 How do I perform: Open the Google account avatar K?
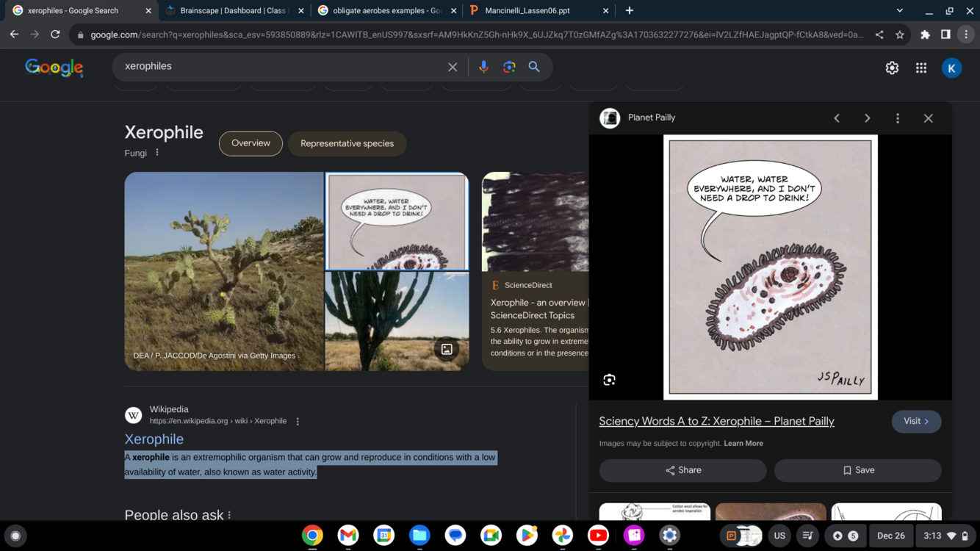951,68
